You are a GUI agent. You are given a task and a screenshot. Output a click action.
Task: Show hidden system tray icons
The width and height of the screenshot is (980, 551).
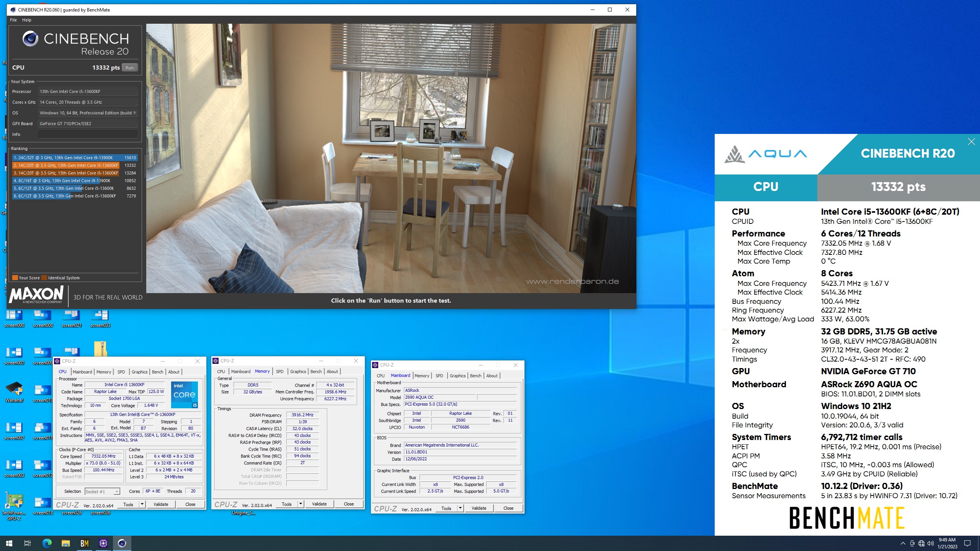[903, 543]
